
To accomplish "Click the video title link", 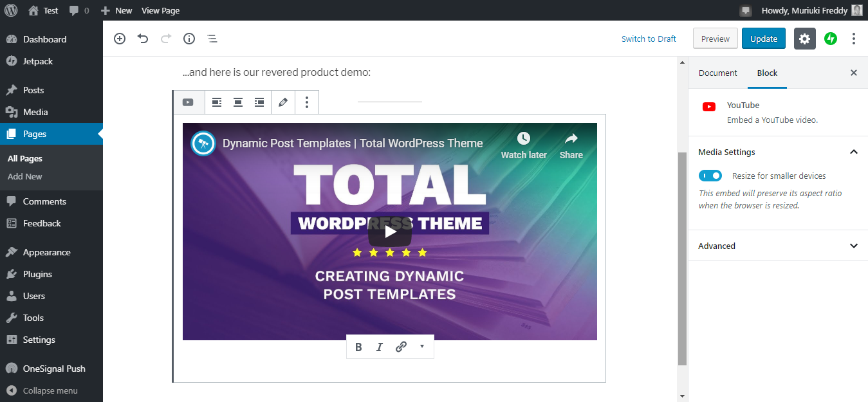I will [353, 143].
